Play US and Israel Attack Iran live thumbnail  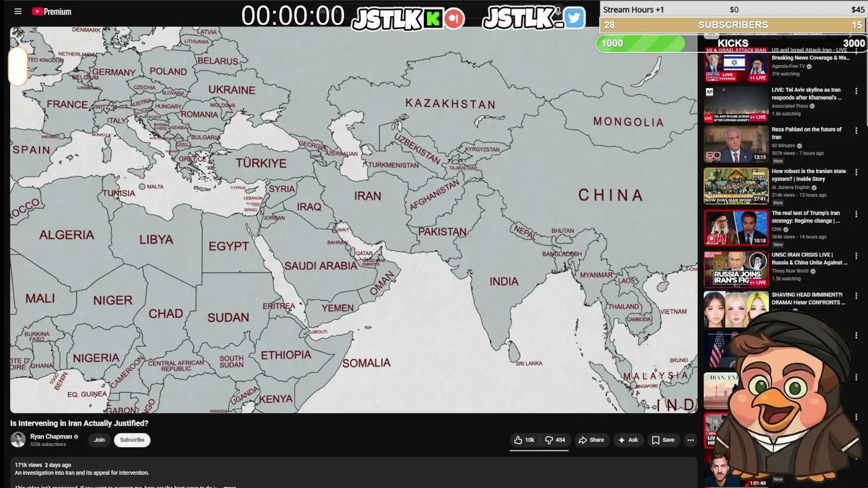[x=736, y=65]
